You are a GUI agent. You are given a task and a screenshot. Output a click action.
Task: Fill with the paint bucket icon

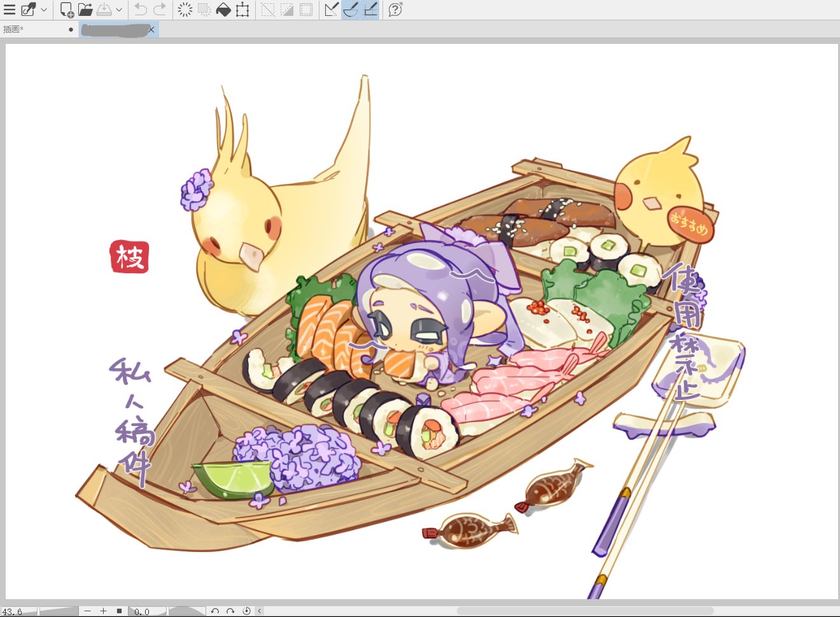(x=223, y=10)
